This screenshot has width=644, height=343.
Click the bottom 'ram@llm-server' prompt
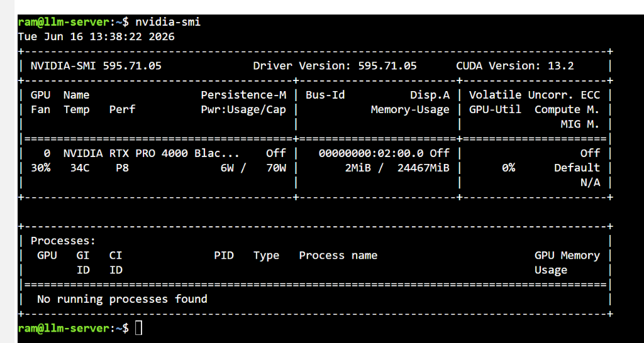click(x=64, y=328)
